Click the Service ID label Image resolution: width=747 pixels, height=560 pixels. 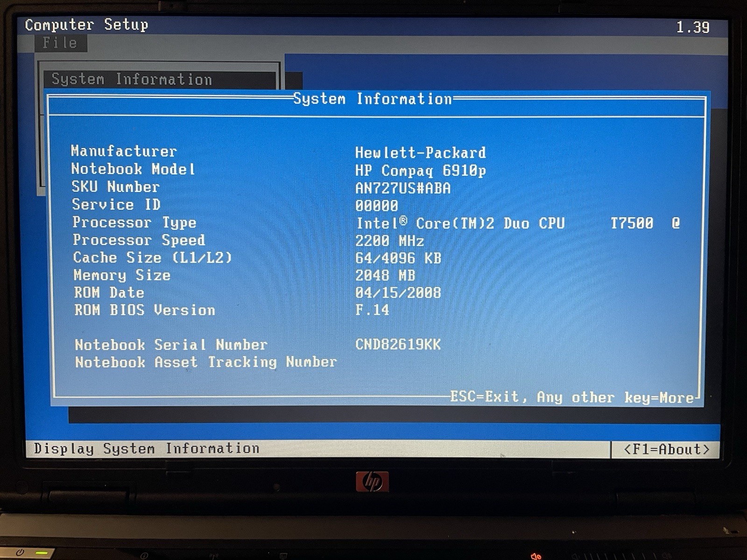116,204
